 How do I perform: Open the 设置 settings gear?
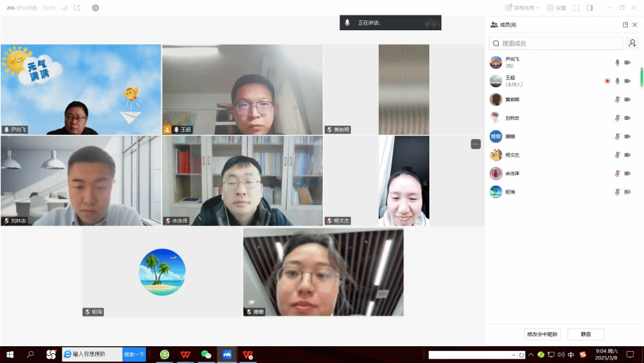pos(556,8)
